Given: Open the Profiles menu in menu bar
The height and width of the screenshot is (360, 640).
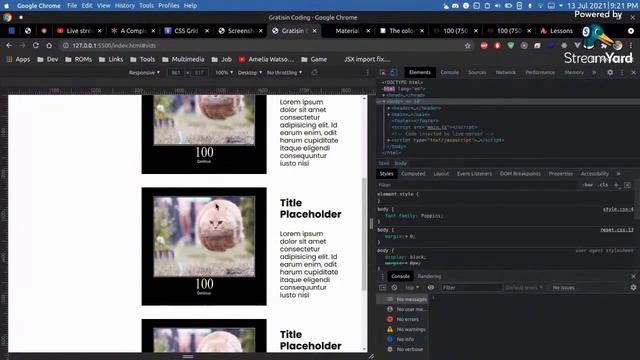Looking at the screenshot, I should tap(169, 6).
